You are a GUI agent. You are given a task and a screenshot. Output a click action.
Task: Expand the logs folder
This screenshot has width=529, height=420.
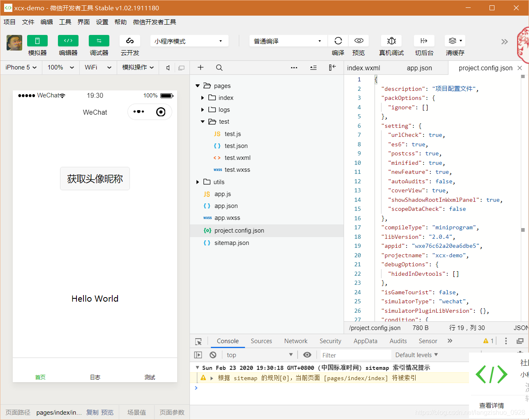click(203, 110)
